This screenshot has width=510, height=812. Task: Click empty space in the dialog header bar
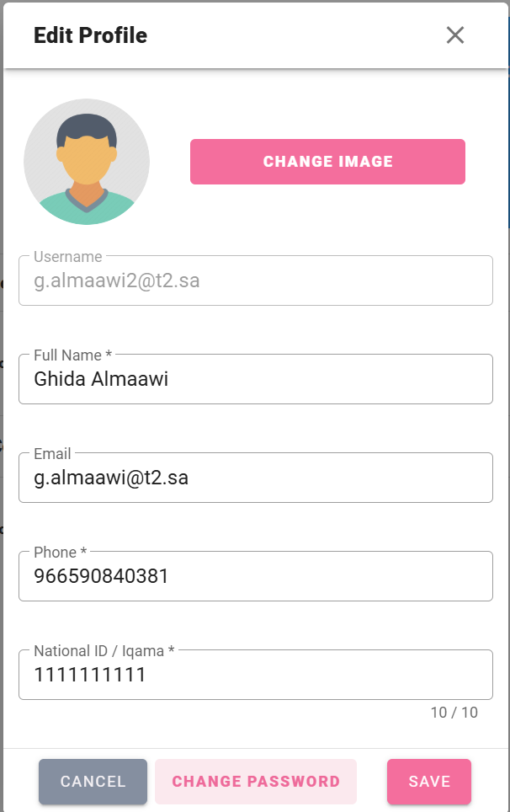[295, 35]
